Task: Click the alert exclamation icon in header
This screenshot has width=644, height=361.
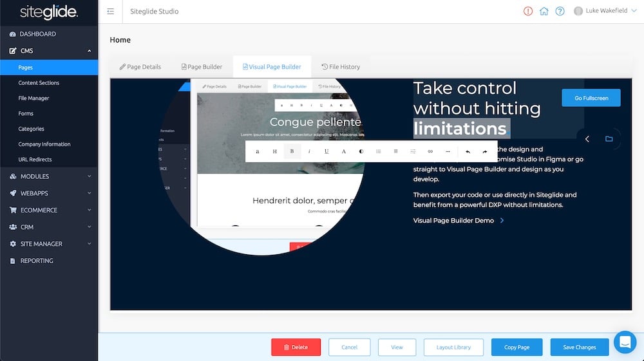Action: coord(528,11)
